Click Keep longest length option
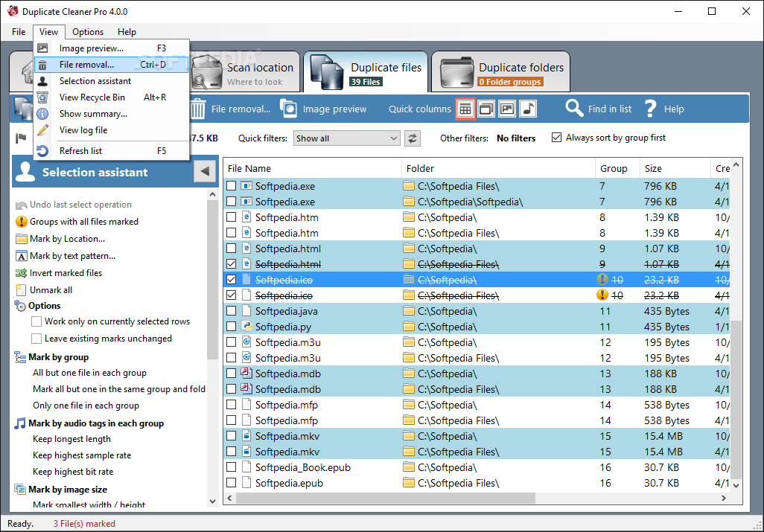 click(x=71, y=439)
